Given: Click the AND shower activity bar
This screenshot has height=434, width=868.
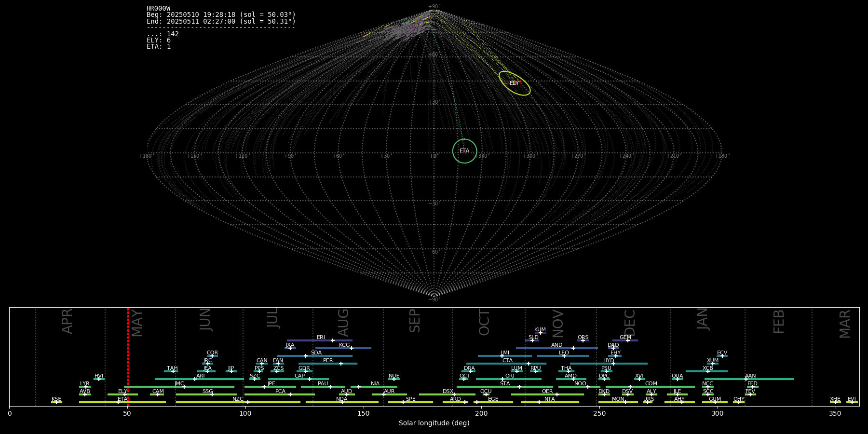Looking at the screenshot, I should point(557,348).
